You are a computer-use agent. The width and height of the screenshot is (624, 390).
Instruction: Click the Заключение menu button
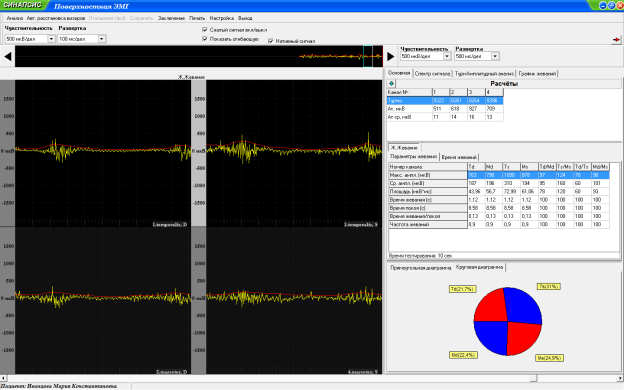point(171,18)
